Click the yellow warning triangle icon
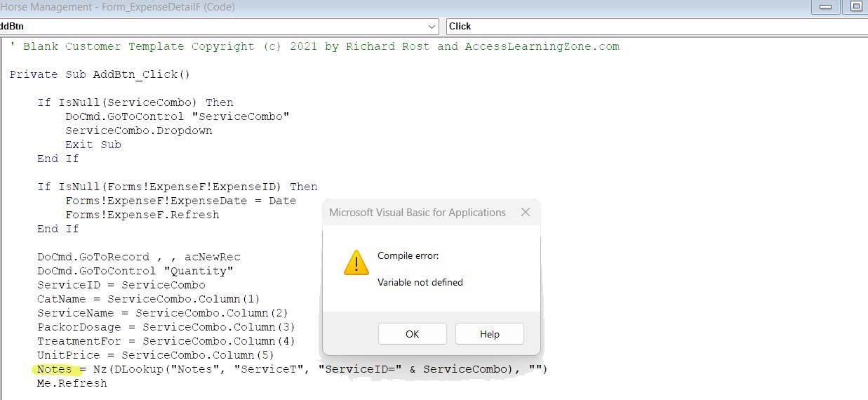Viewport: 868px width, 400px height. coord(356,264)
